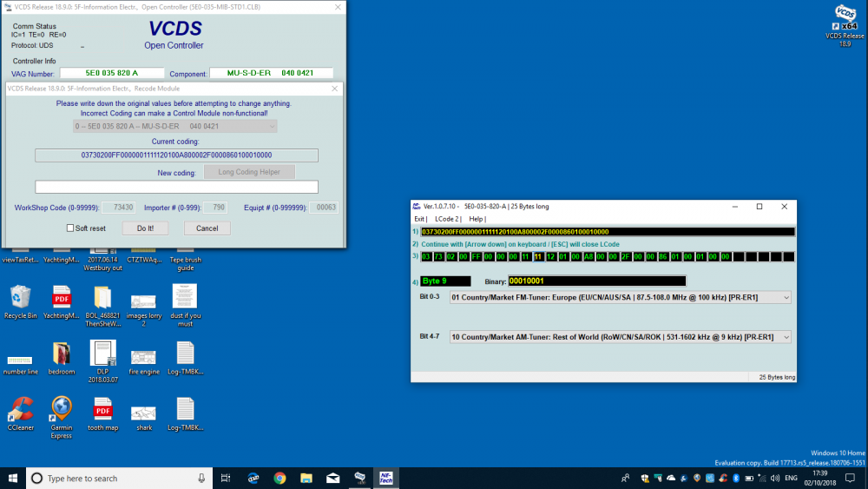Open the Help menu in LCode
The height and width of the screenshot is (489, 868).
pos(477,219)
